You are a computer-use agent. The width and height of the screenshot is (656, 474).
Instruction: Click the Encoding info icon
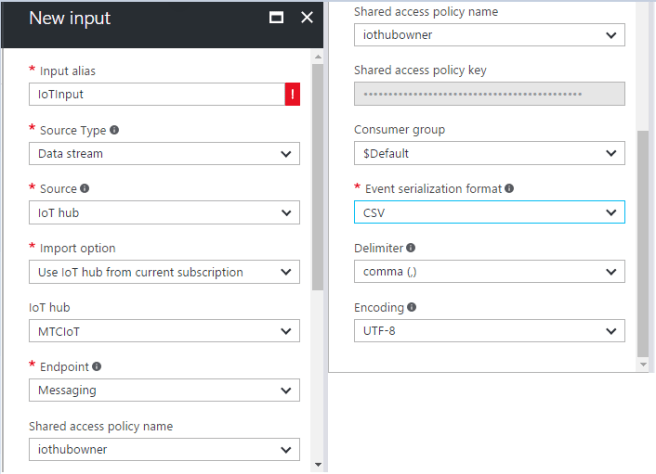tap(412, 307)
